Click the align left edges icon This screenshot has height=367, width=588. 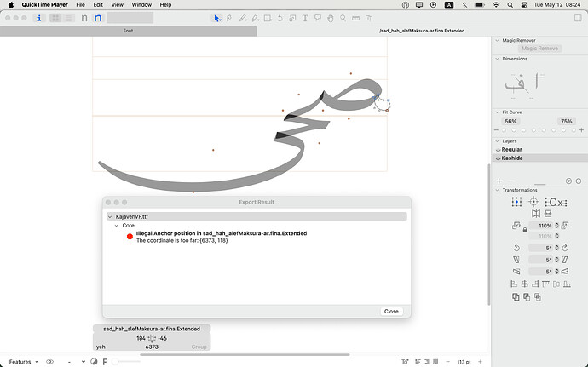[x=514, y=284]
